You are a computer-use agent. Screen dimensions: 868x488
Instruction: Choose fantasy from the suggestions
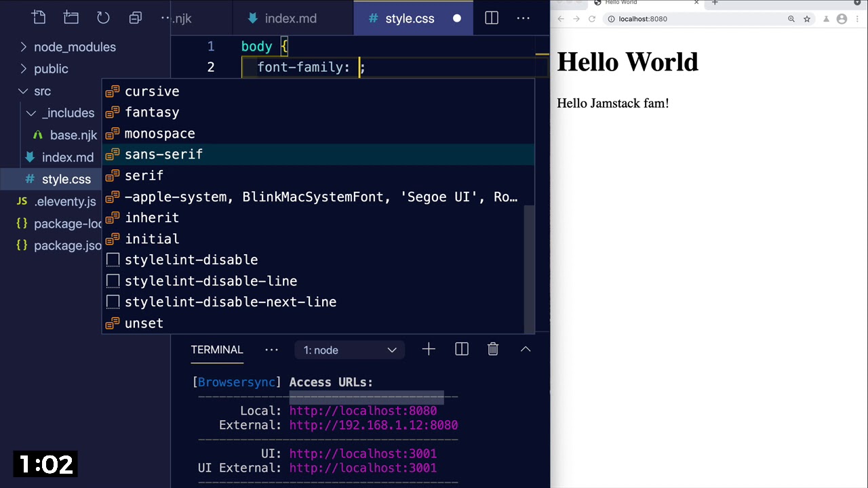(x=318, y=113)
